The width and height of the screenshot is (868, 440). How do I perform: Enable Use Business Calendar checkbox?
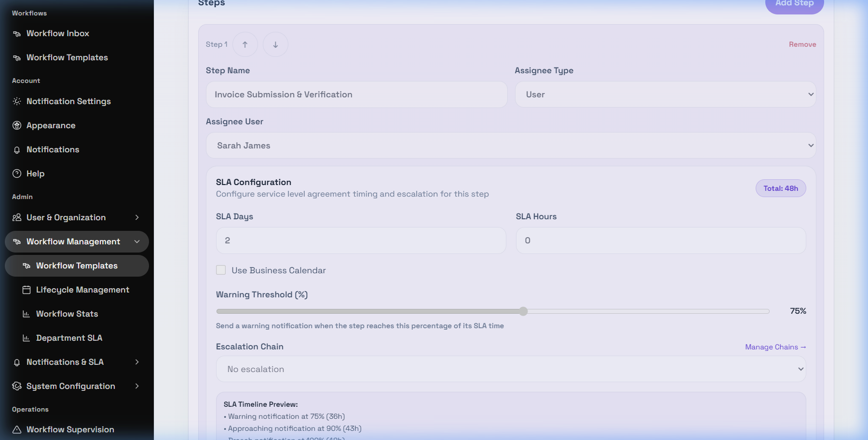tap(221, 270)
